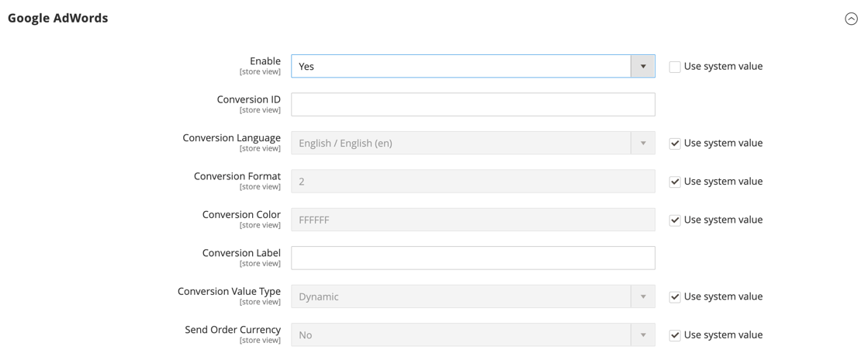The width and height of the screenshot is (868, 357).
Task: Open the Conversion Value Type dropdown
Action: [x=462, y=296]
